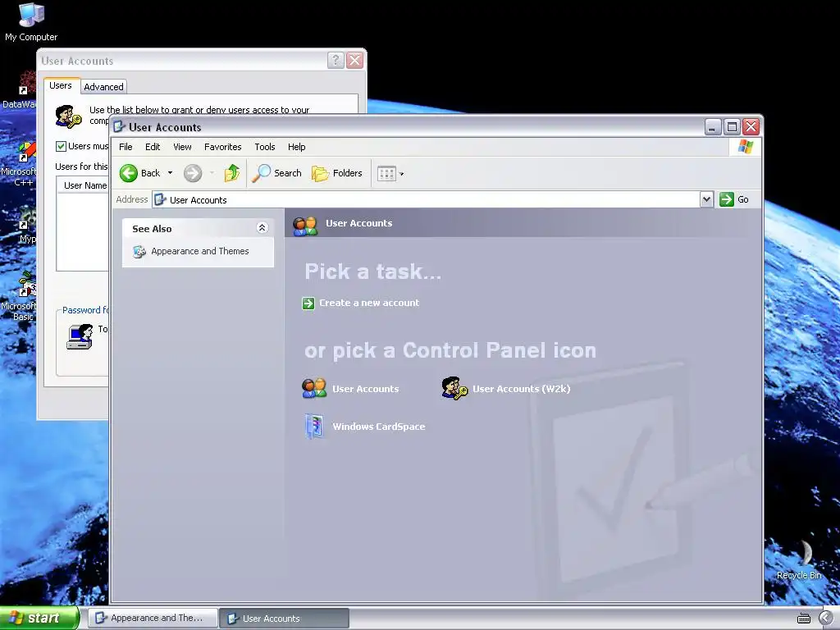The width and height of the screenshot is (840, 630).
Task: Open the Tools menu
Action: pos(265,147)
